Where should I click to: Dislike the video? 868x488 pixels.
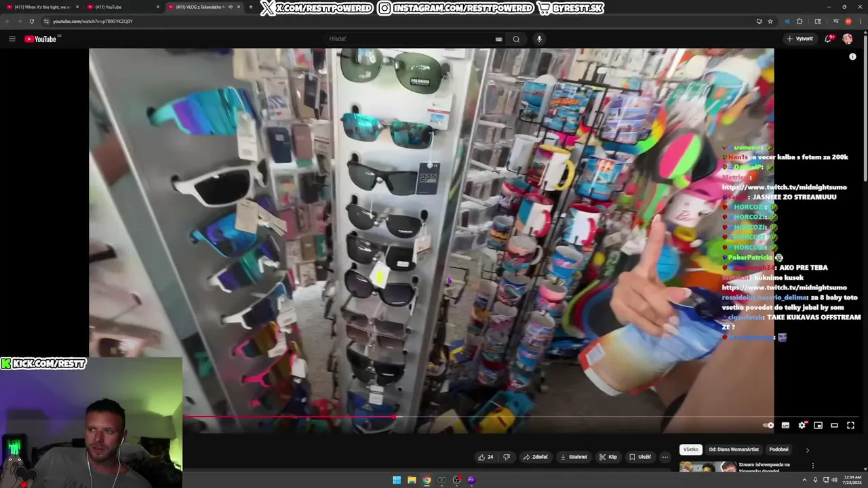(507, 457)
